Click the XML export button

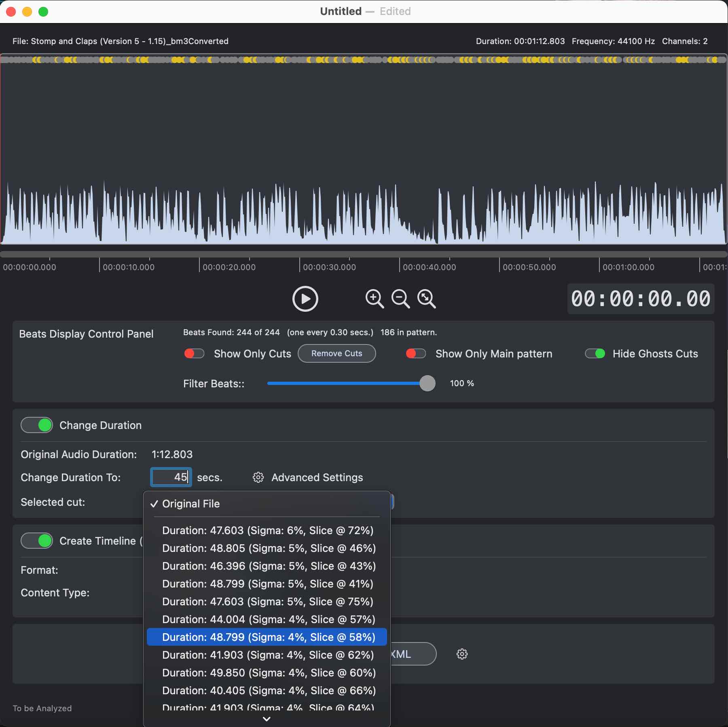coord(413,654)
